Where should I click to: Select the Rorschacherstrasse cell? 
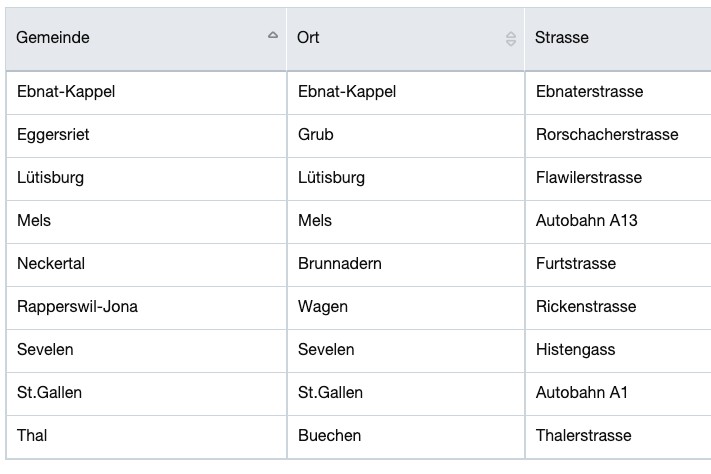point(618,136)
